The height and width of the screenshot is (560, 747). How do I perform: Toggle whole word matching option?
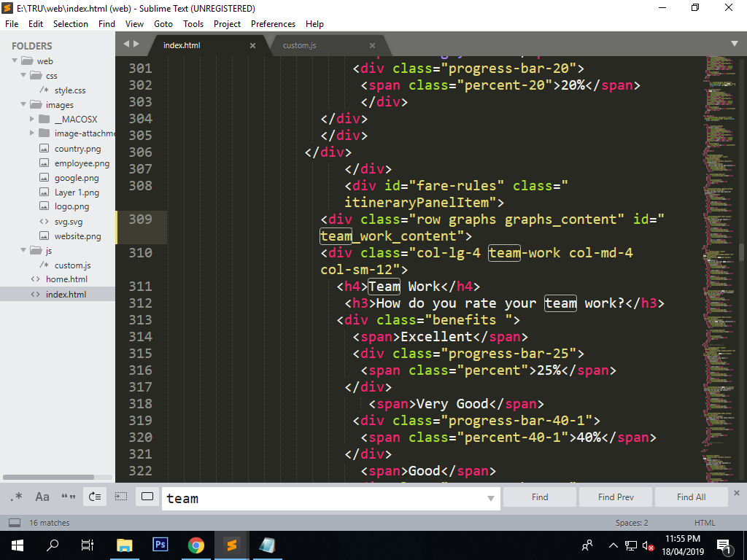click(69, 497)
